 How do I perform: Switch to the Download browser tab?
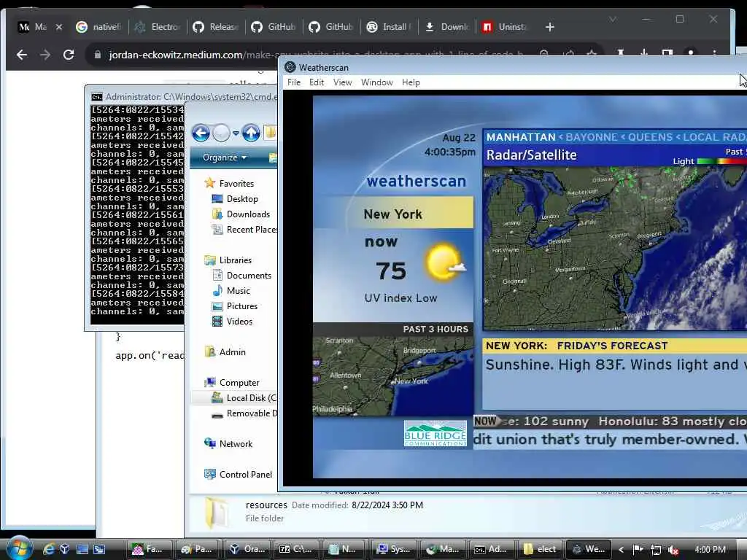[x=448, y=27]
